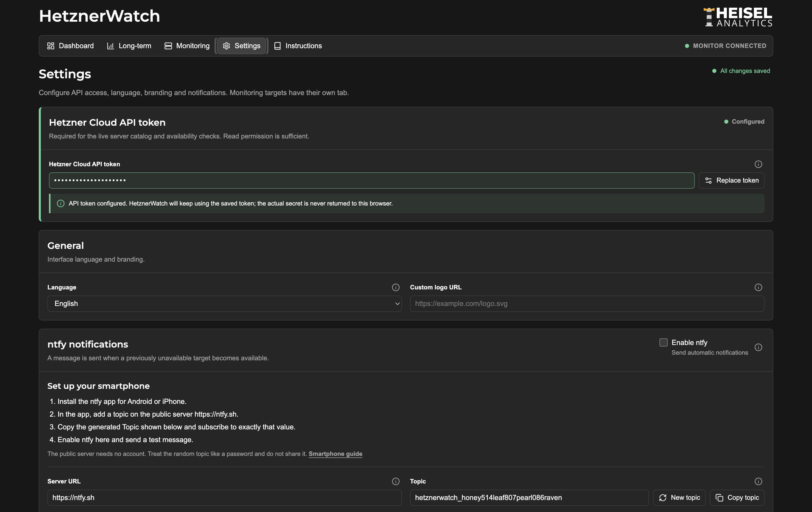Generate a New topic

[679, 497]
